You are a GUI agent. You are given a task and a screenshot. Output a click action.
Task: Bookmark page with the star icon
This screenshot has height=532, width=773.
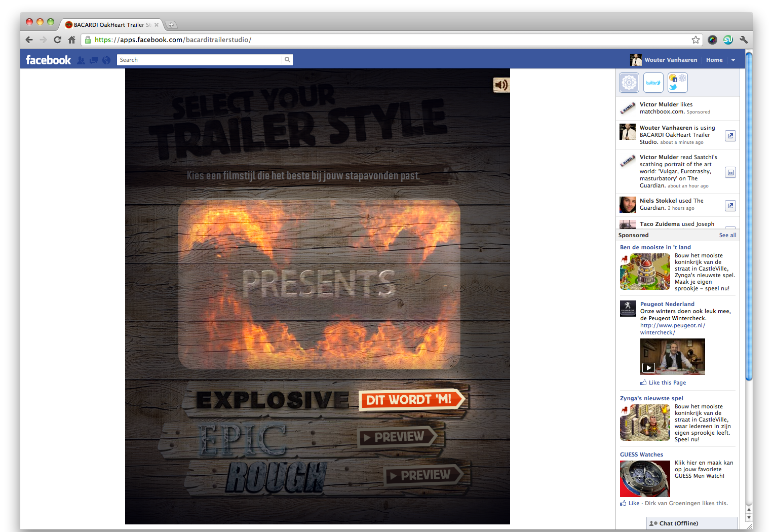point(695,40)
